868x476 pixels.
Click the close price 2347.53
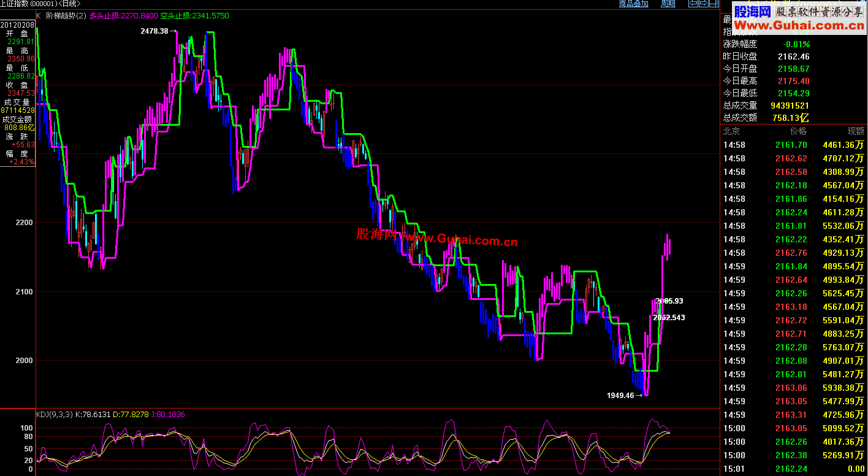20,93
